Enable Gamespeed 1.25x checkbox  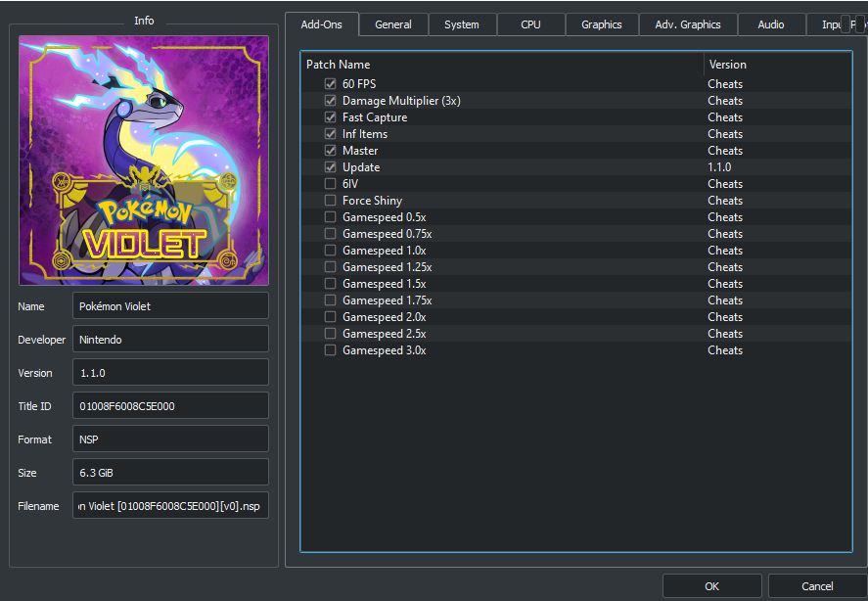coord(330,266)
